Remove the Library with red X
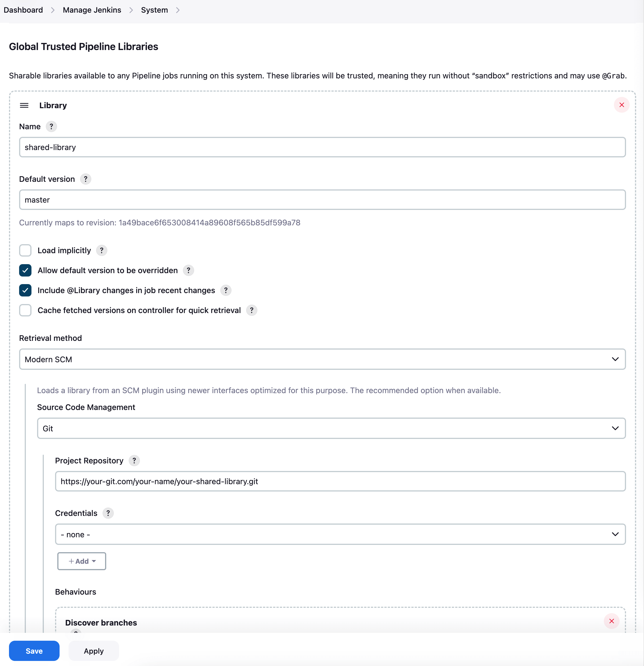 [x=622, y=105]
